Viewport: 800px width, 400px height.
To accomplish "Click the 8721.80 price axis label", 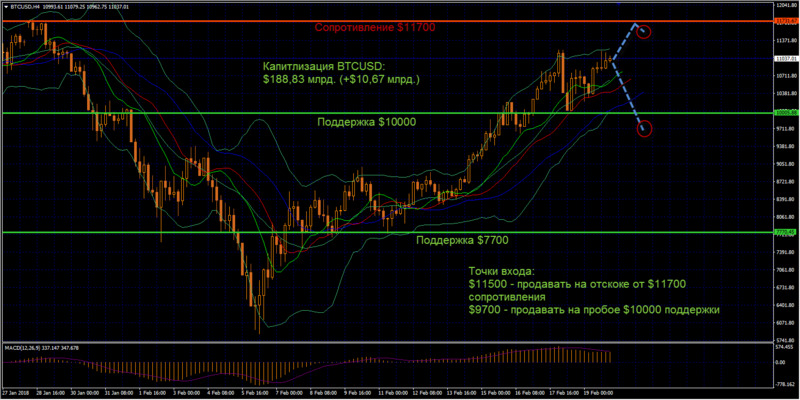I will tap(786, 182).
